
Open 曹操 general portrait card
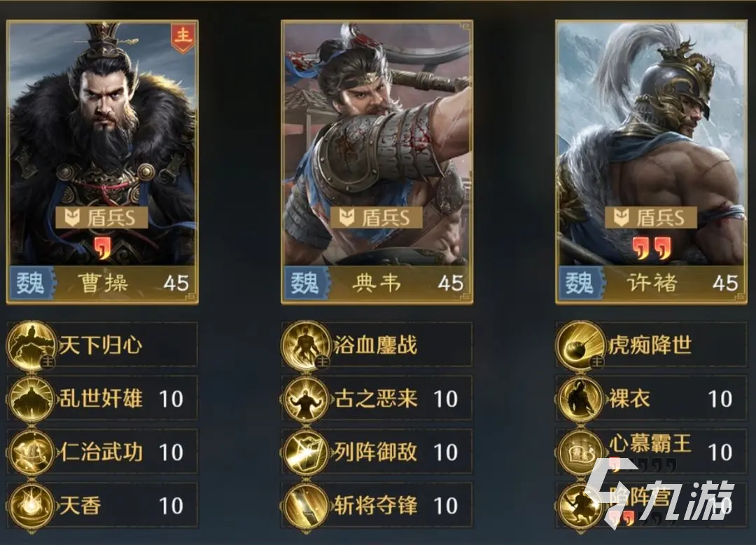pyautogui.click(x=102, y=162)
